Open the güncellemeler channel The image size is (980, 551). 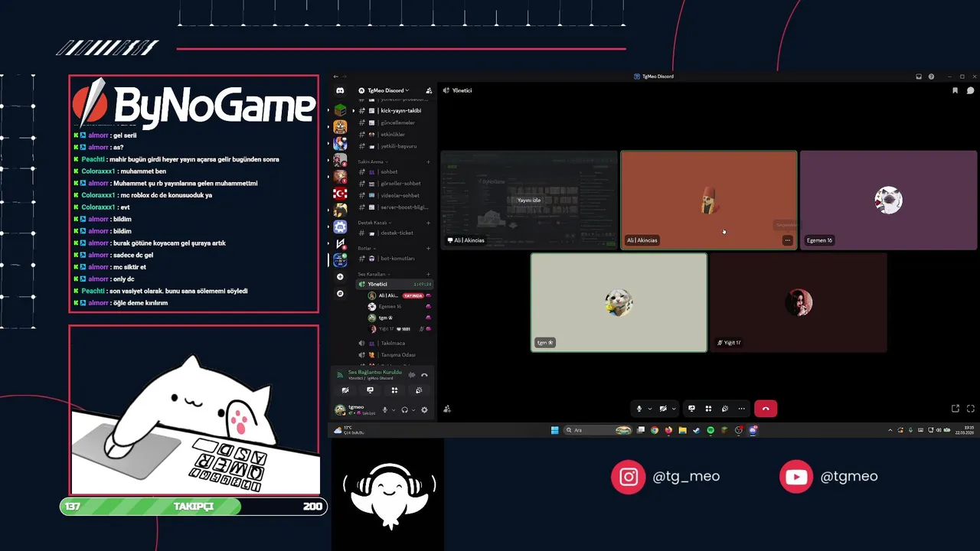tap(394, 122)
